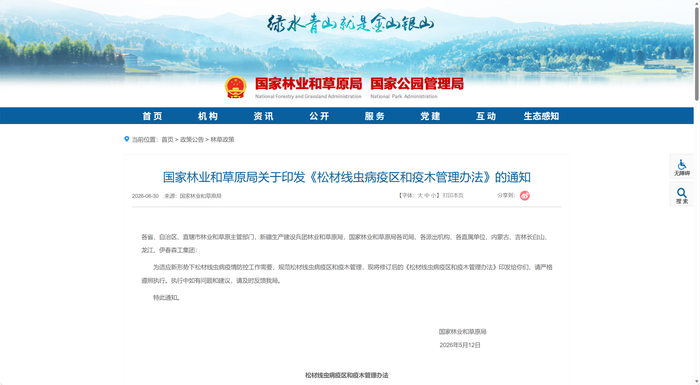Screen dimensions: 700x385
Task: Click the page vertical scrollbar thumb
Action: pyautogui.click(x=696, y=54)
